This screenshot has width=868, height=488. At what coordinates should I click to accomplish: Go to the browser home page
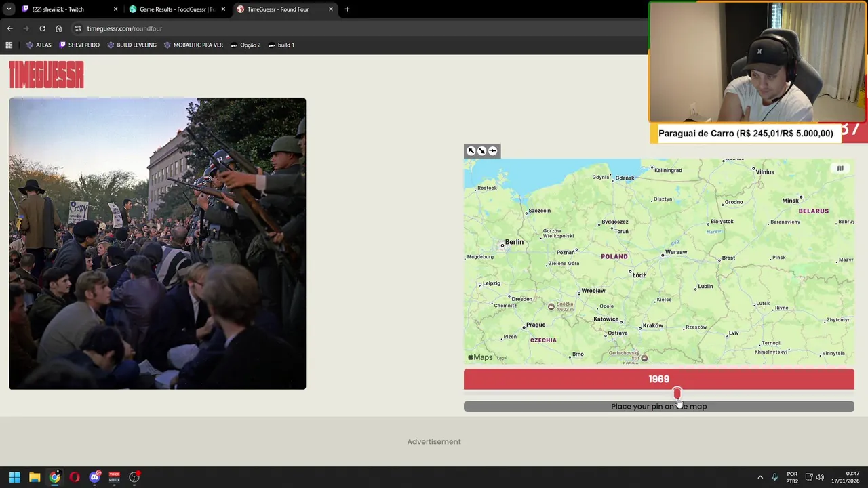(58, 28)
